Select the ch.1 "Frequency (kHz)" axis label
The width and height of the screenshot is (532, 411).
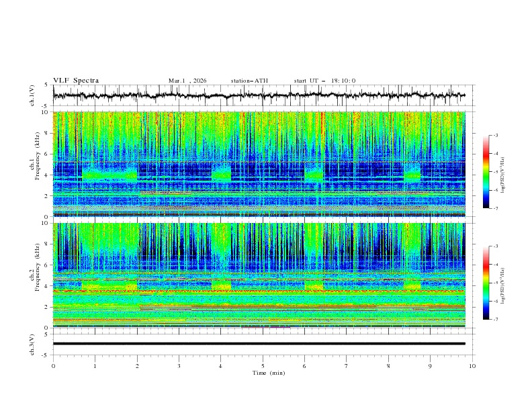pyautogui.click(x=38, y=156)
